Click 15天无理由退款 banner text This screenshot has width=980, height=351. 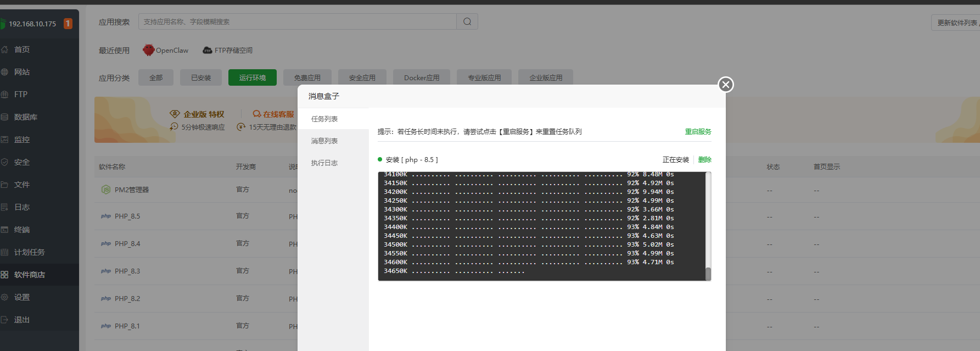pos(273,127)
